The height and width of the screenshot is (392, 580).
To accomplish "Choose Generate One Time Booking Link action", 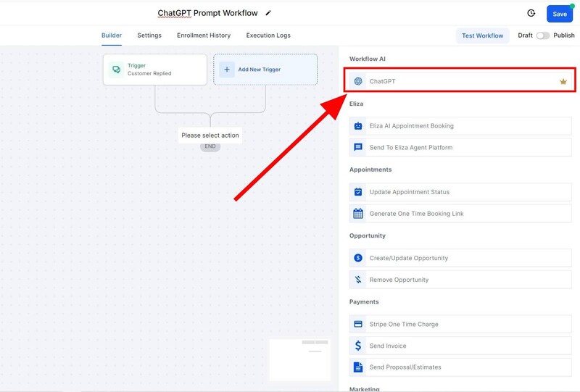I will click(x=460, y=213).
